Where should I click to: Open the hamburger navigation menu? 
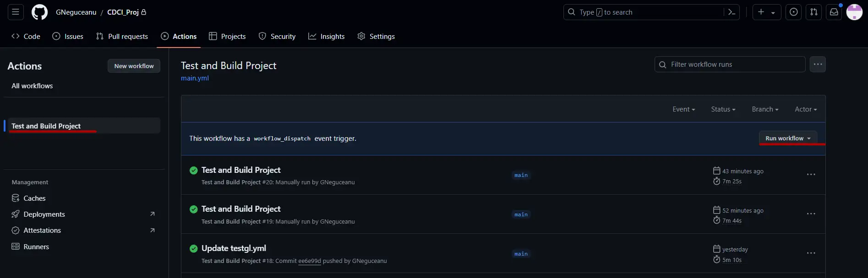point(16,12)
